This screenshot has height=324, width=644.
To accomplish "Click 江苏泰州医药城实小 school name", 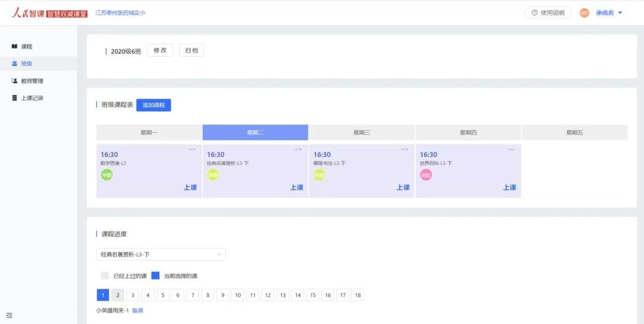I will 120,13.
